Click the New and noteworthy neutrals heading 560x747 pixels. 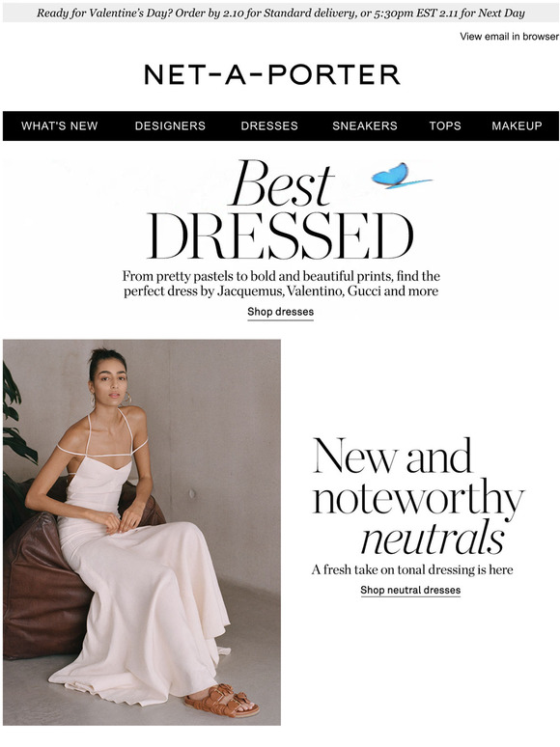417,495
